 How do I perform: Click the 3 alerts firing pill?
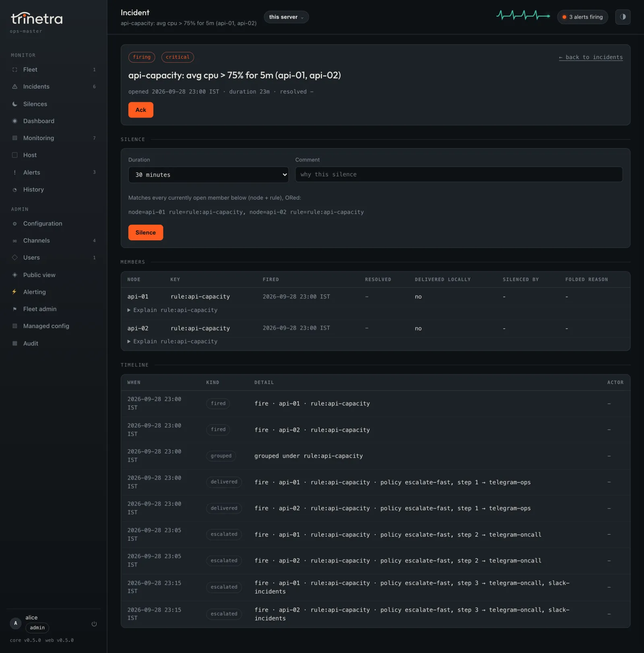point(582,17)
